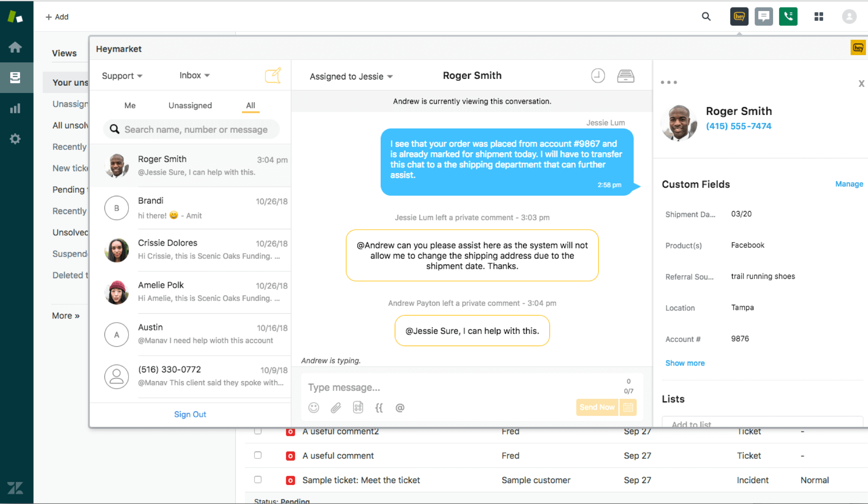This screenshot has width=868, height=504.
Task: Open a new conversation with the compose icon
Action: 273,75
